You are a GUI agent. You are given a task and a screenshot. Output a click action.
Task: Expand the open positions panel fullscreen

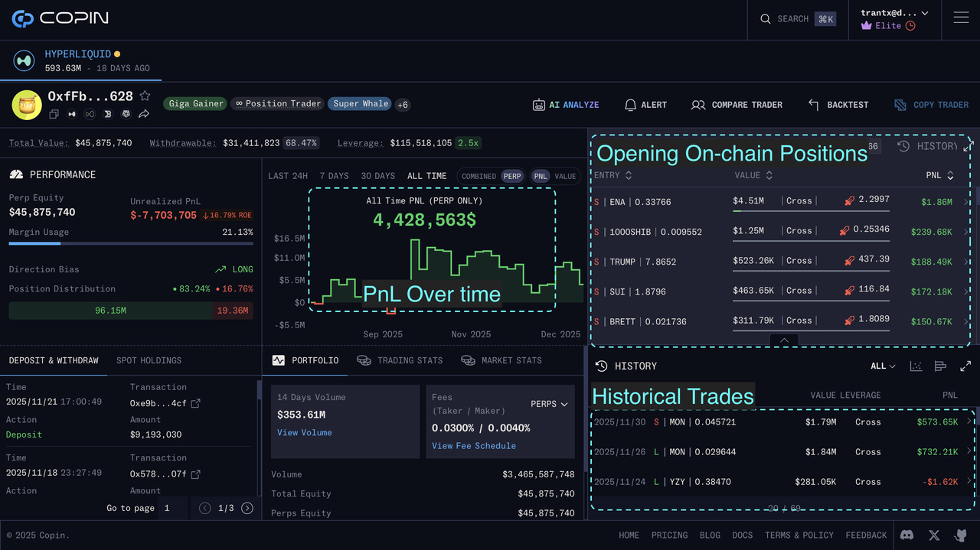coord(969,145)
